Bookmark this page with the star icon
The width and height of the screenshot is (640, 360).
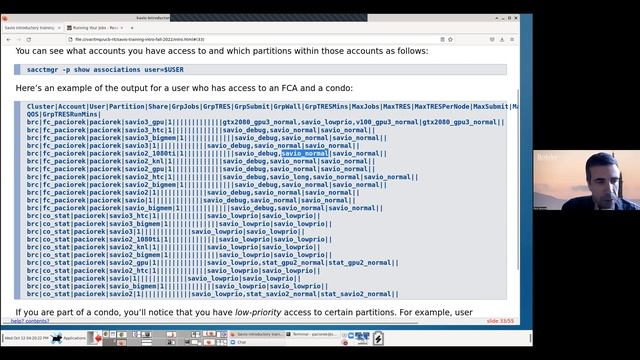[451, 40]
